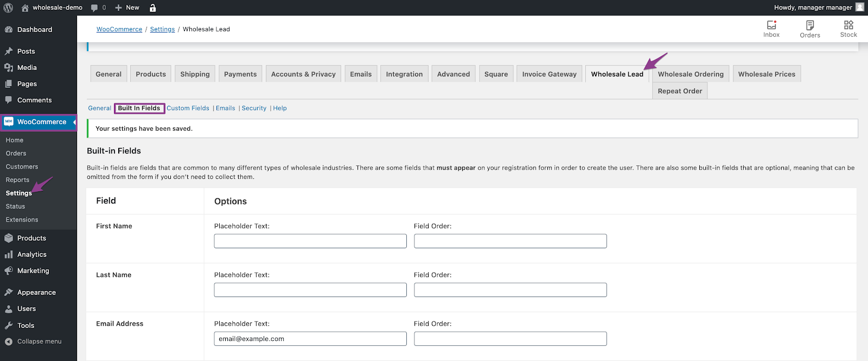Image resolution: width=868 pixels, height=361 pixels.
Task: Open the Security sub-section link
Action: tap(254, 108)
